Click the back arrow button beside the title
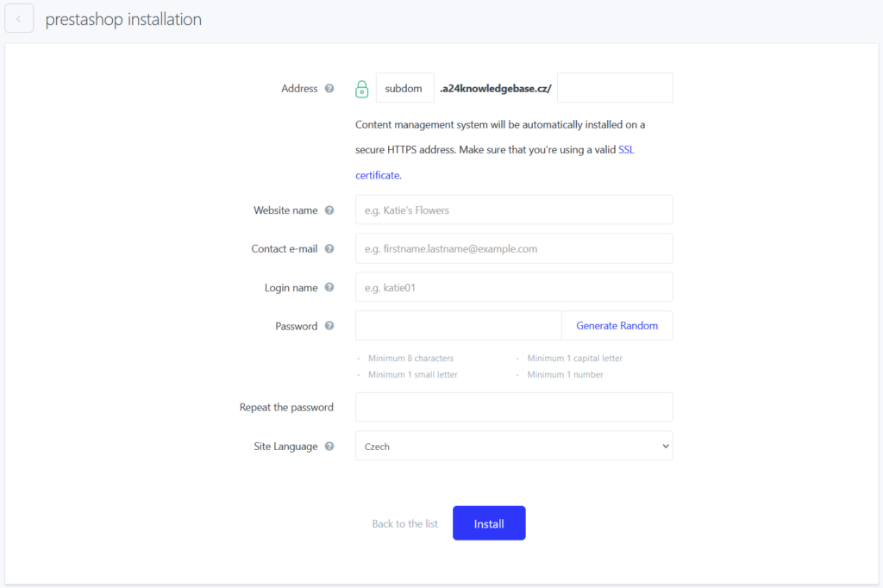Screen dimensions: 883x588 19,19
